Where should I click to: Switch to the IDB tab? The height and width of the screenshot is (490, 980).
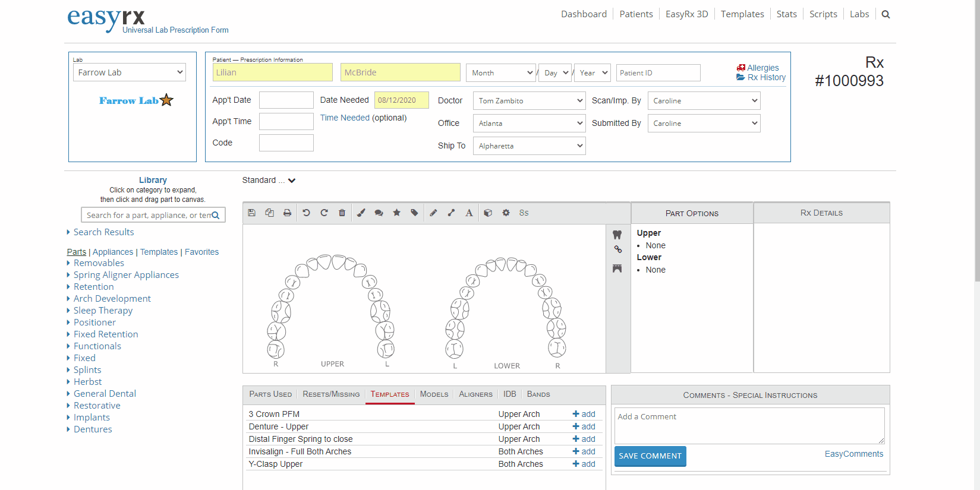tap(510, 394)
